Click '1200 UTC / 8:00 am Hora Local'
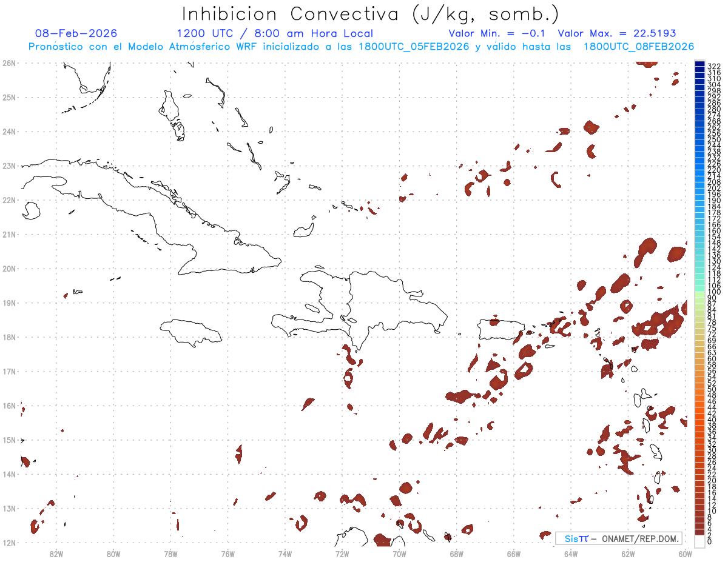Image resolution: width=728 pixels, height=562 pixels. coord(275,33)
